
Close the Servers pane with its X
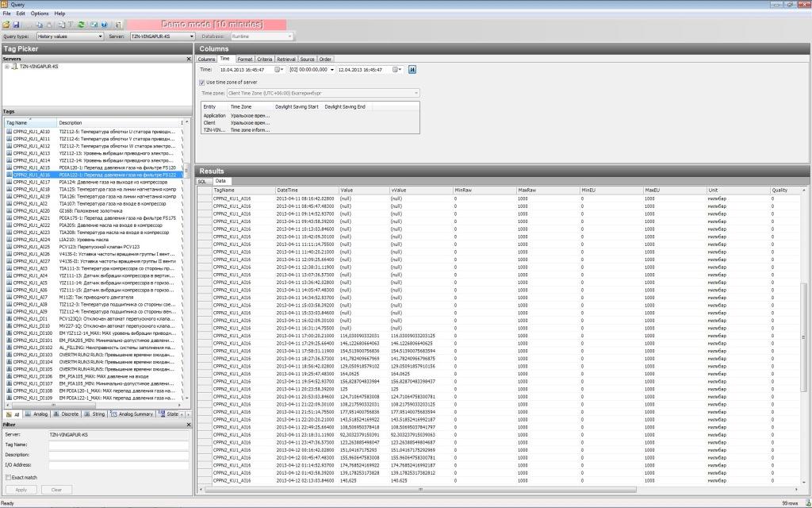(188, 59)
